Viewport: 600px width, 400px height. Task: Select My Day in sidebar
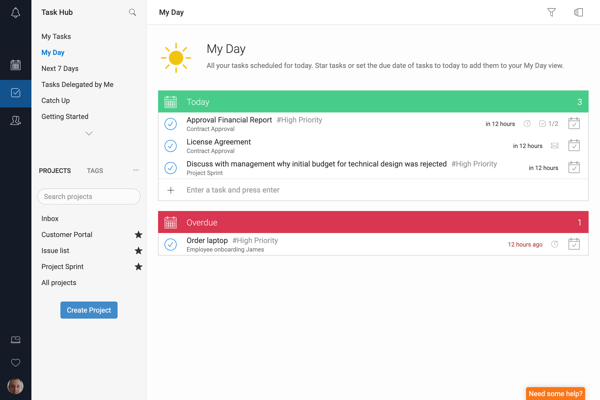[x=53, y=52]
